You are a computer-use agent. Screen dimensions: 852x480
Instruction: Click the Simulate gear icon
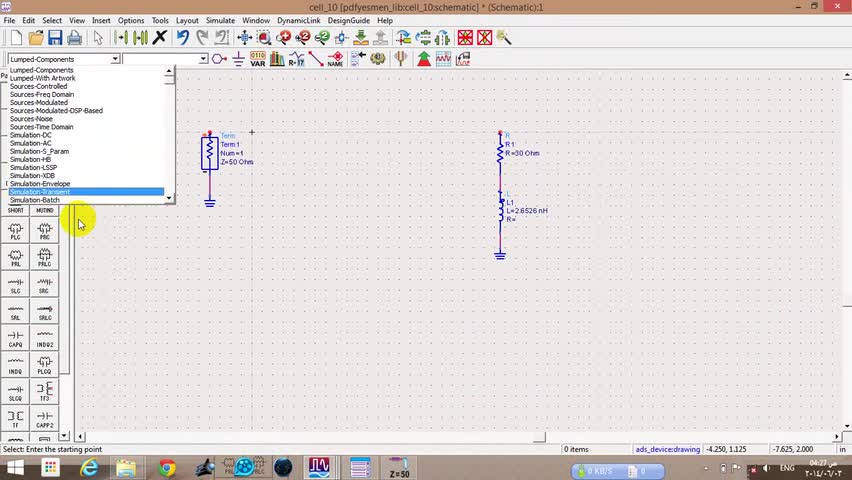click(x=378, y=59)
